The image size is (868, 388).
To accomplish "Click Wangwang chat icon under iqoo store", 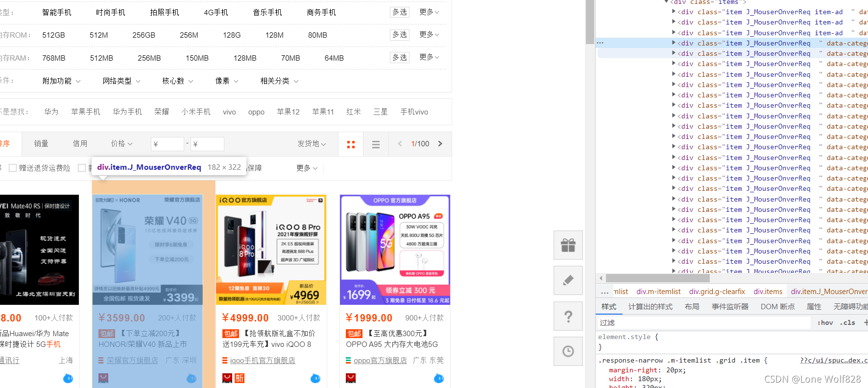I will (315, 378).
